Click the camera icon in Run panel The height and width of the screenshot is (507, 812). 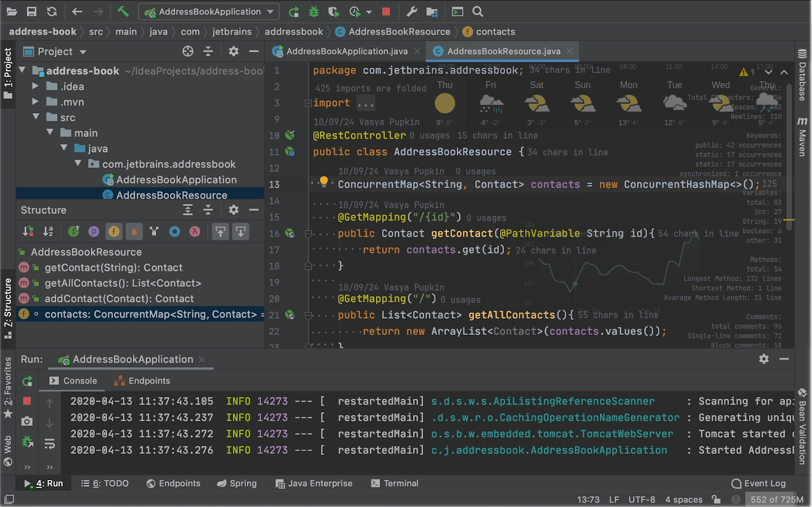27,421
